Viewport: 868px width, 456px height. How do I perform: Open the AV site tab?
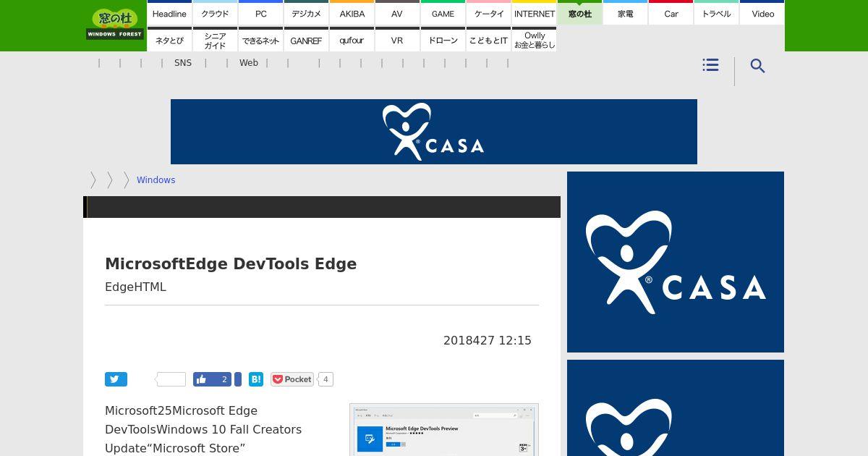[397, 12]
